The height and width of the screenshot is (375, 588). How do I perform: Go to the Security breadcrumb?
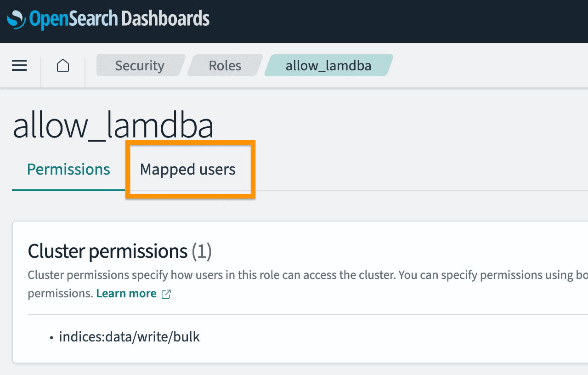pos(139,66)
